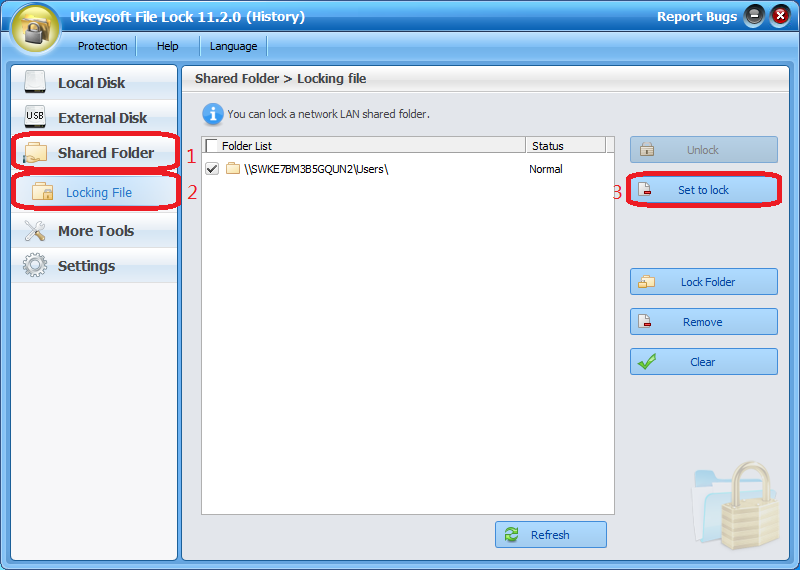Open the Locking File sub-item

coord(94,192)
